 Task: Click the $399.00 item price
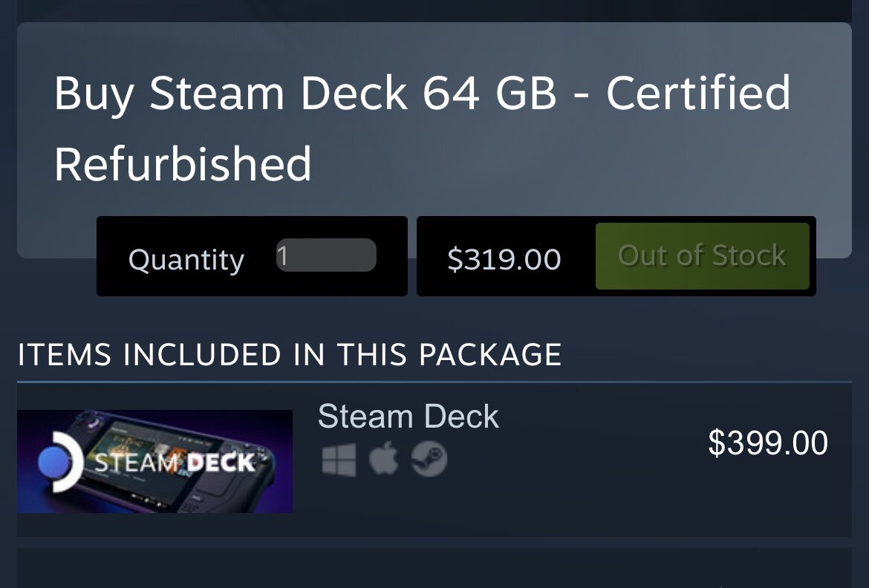[768, 442]
